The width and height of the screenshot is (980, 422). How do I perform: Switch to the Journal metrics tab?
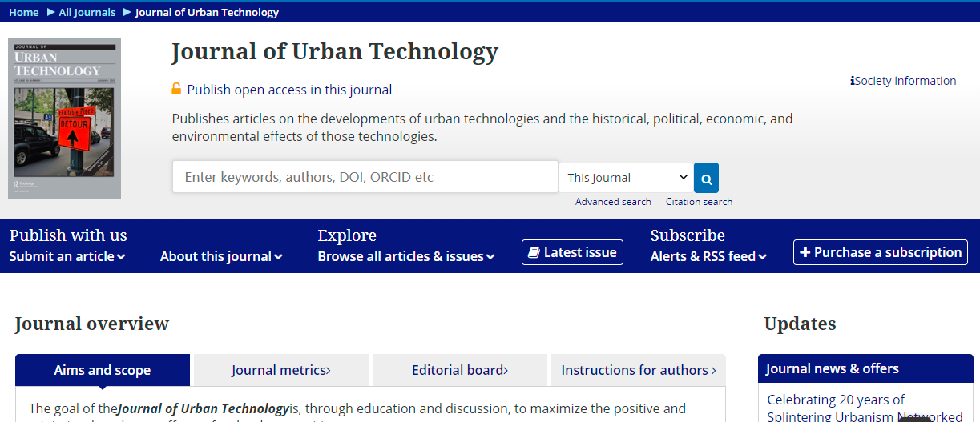(x=280, y=370)
